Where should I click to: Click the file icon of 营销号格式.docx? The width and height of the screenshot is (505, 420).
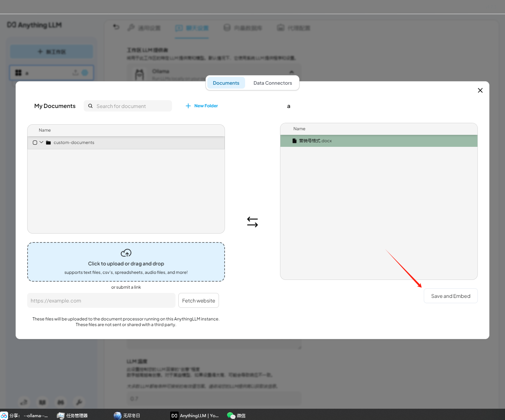295,141
